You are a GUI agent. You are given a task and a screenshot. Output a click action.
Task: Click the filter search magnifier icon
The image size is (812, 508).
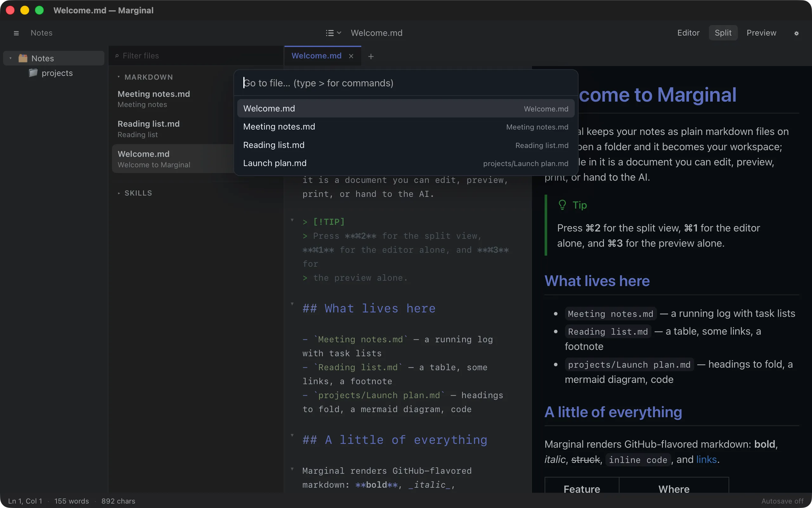point(117,56)
